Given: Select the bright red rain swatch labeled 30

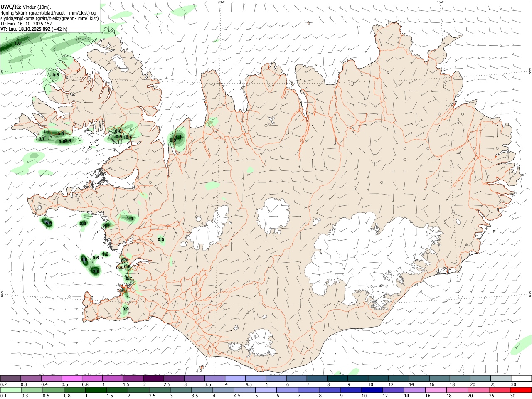Looking at the screenshot, I should [x=521, y=390].
